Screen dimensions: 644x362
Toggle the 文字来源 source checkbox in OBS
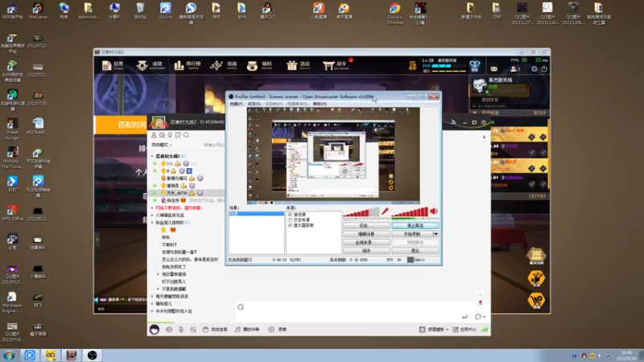(x=290, y=220)
